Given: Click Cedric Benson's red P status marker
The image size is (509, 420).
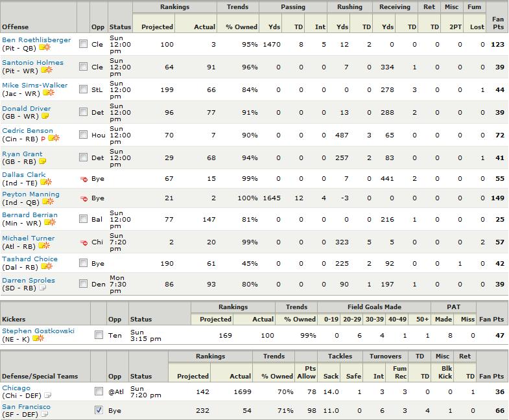Looking at the screenshot, I should pos(43,139).
